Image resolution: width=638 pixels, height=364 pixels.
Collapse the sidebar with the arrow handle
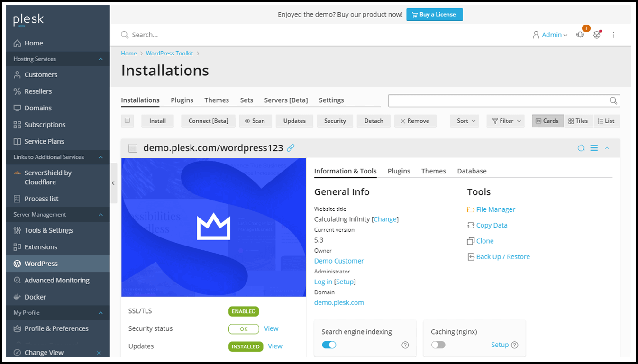click(x=113, y=183)
